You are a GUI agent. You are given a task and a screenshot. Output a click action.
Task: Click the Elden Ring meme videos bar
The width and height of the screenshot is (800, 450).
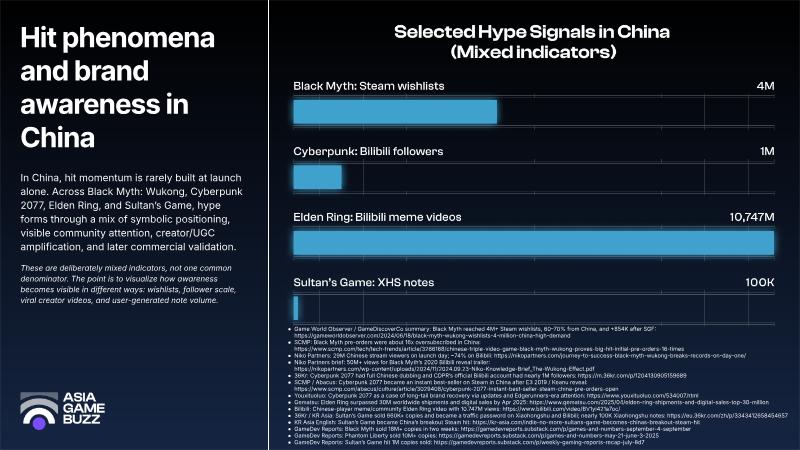[534, 243]
